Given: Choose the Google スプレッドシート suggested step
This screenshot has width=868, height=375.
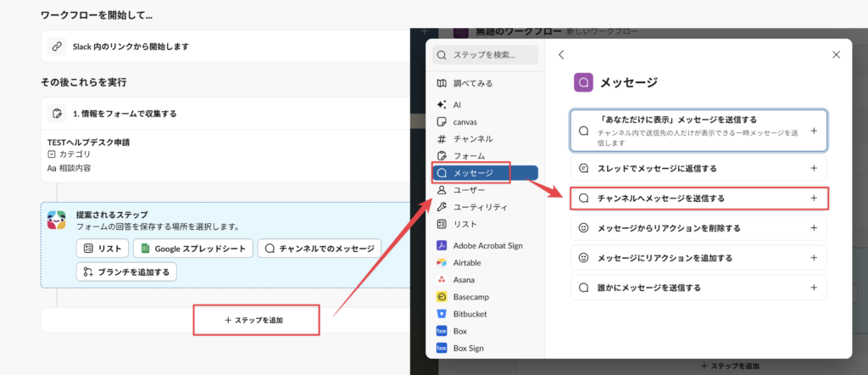Looking at the screenshot, I should [x=195, y=249].
